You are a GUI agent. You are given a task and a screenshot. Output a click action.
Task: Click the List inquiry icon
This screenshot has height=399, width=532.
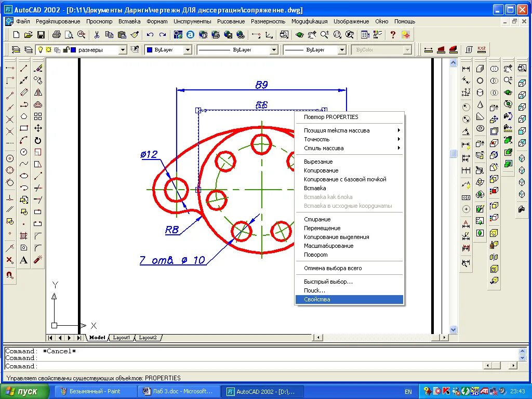[469, 50]
